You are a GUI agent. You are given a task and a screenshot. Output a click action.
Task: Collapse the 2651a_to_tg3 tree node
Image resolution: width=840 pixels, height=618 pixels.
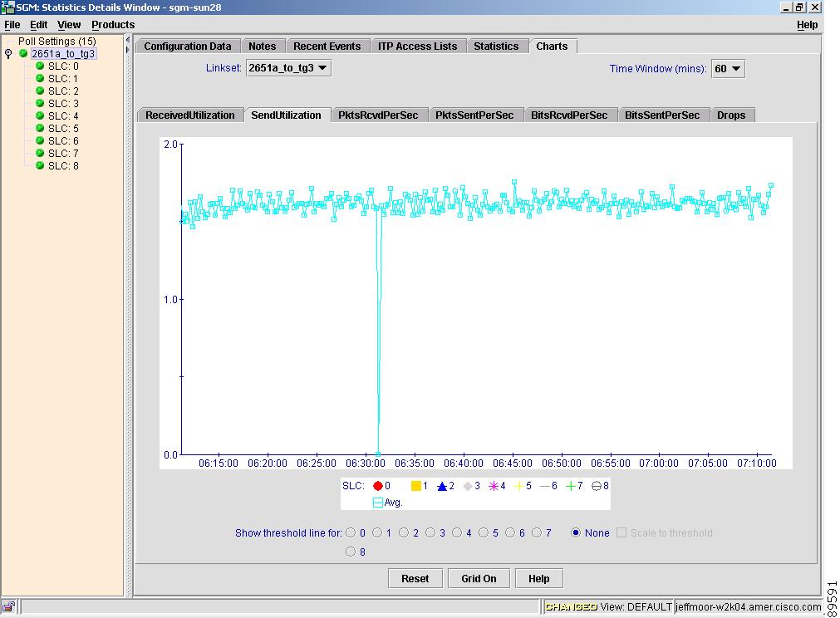click(9, 54)
